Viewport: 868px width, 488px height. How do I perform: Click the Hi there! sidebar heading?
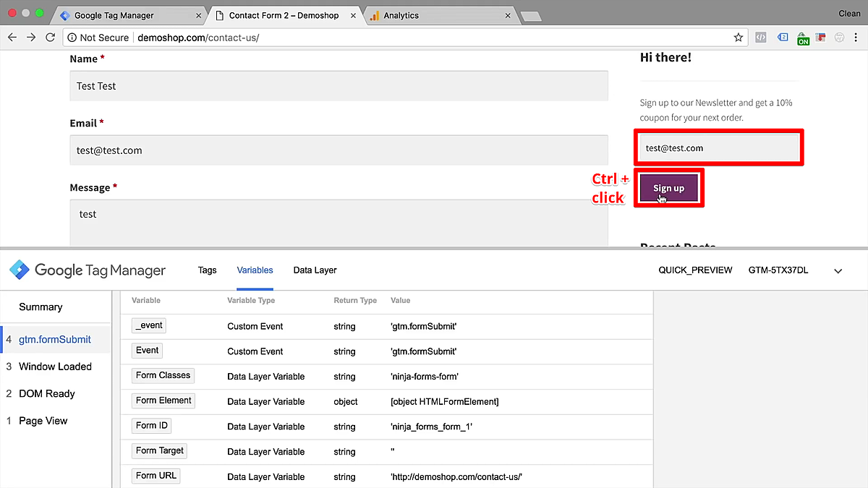[665, 57]
